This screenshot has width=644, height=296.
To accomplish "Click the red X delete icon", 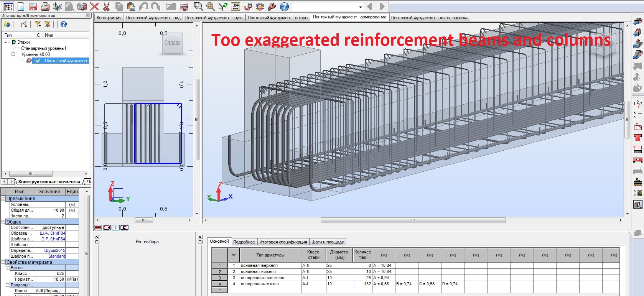I will [94, 7].
